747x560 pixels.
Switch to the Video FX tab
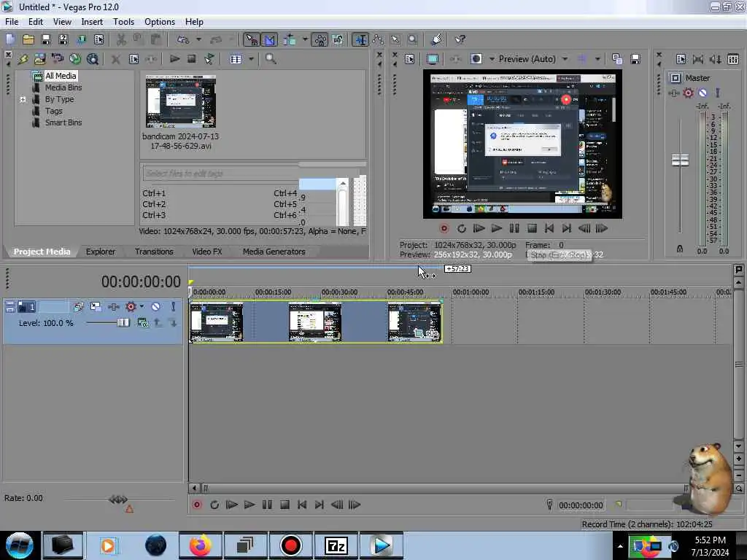pos(206,252)
